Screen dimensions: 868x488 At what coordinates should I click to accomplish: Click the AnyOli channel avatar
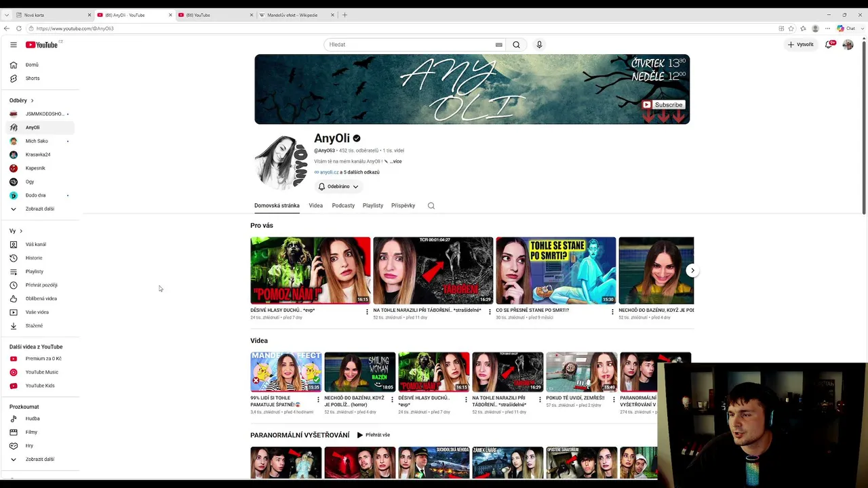click(281, 163)
